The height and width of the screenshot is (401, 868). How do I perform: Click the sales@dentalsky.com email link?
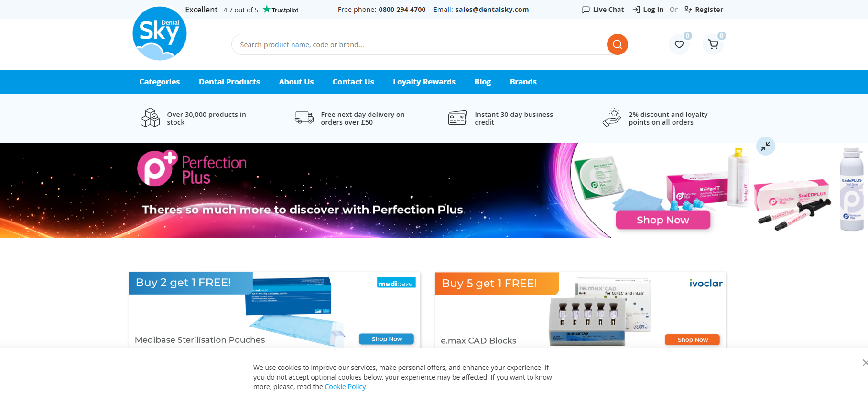click(492, 10)
